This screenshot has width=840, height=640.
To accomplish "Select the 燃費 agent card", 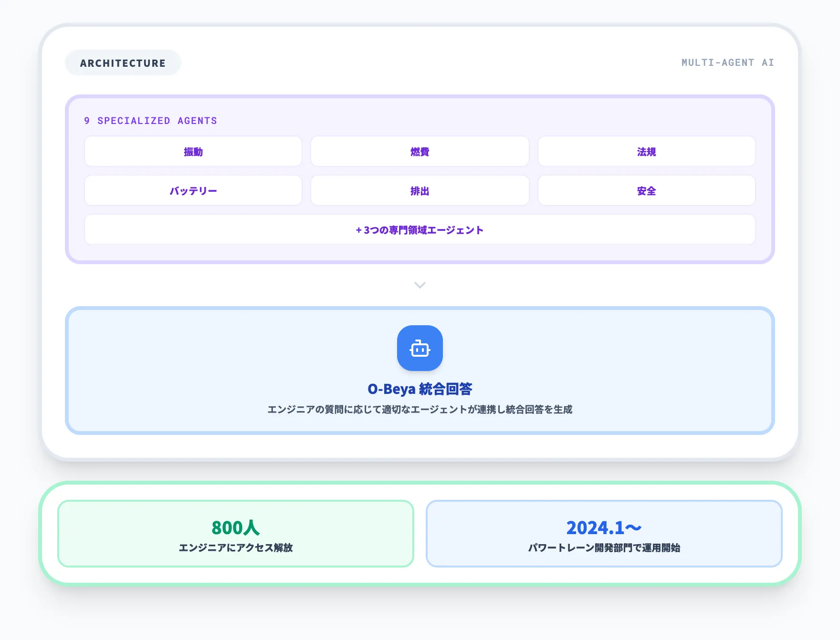I will pos(420,151).
